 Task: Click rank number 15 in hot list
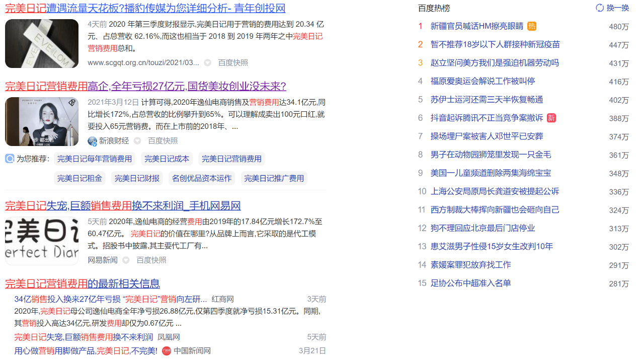point(422,283)
